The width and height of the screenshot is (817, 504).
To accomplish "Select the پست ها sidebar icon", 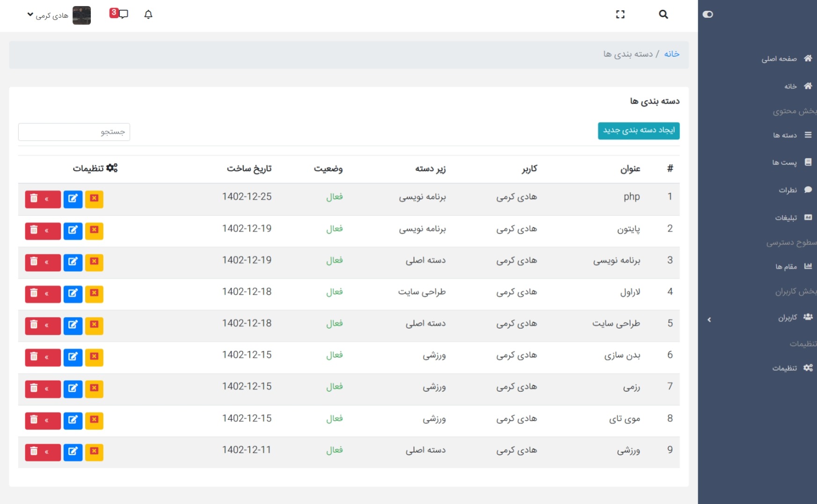I will tap(808, 162).
